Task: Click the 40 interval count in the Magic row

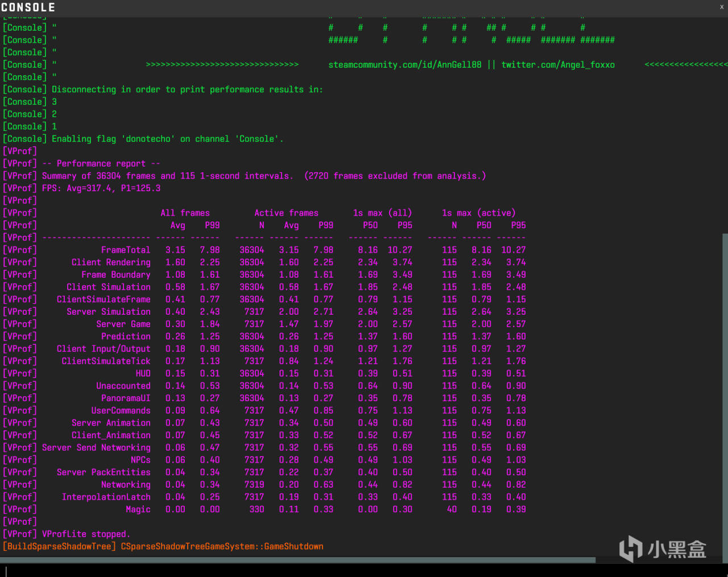Action: coord(452,509)
